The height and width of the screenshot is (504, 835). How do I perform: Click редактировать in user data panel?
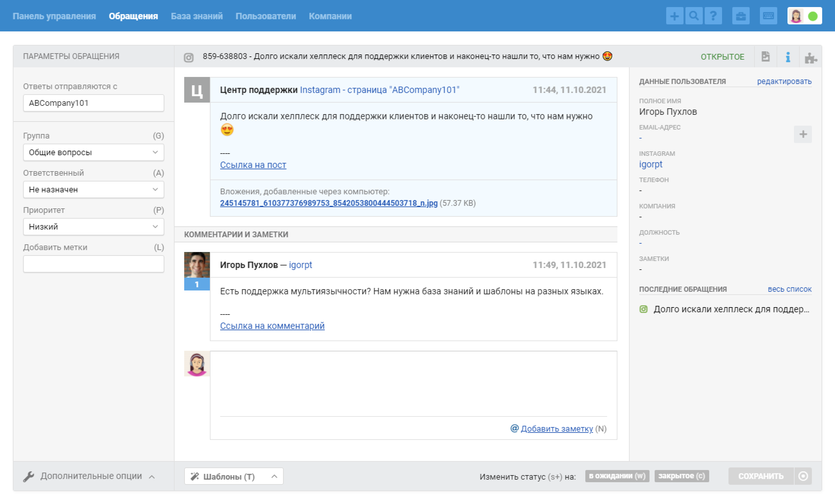[784, 81]
